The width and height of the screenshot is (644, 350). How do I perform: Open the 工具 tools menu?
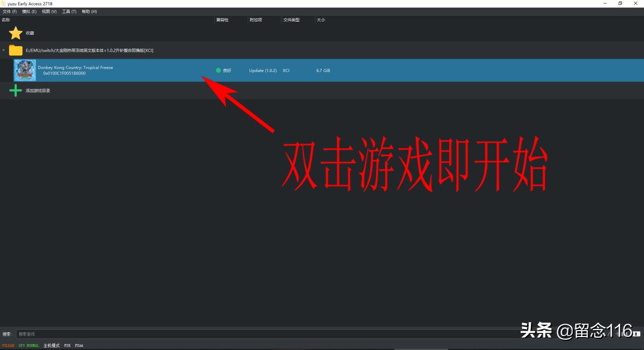pos(68,11)
